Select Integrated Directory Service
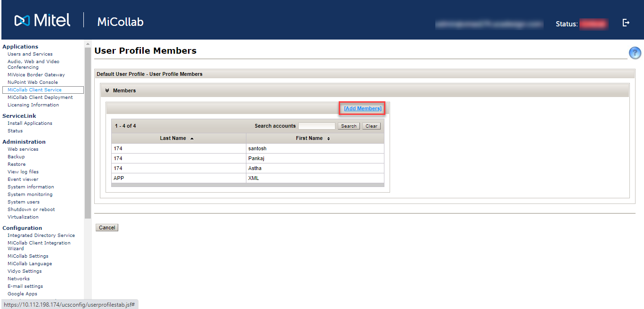This screenshot has width=644, height=309. pyautogui.click(x=41, y=236)
